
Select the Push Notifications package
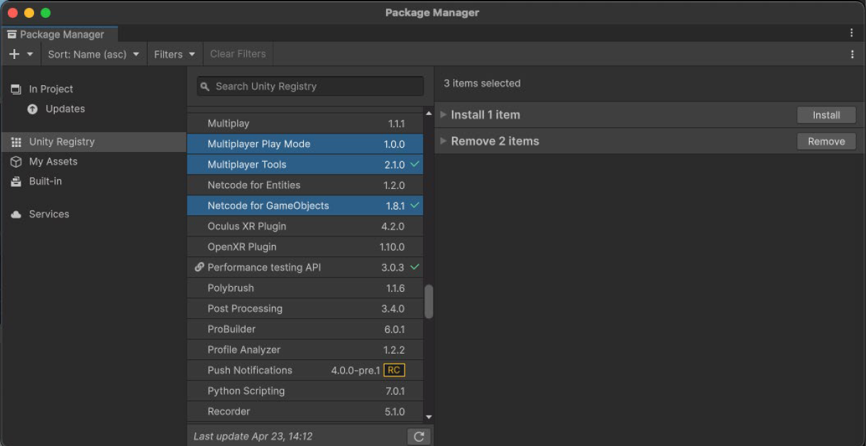coord(305,371)
